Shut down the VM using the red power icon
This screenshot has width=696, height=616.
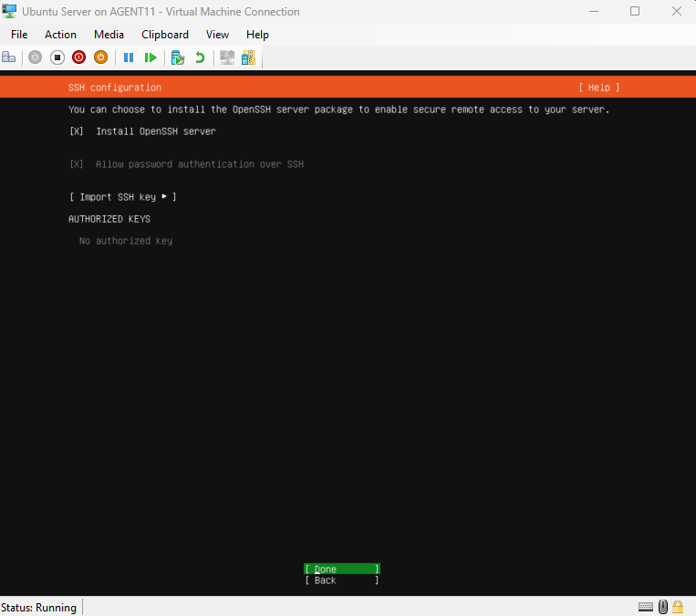pos(78,57)
